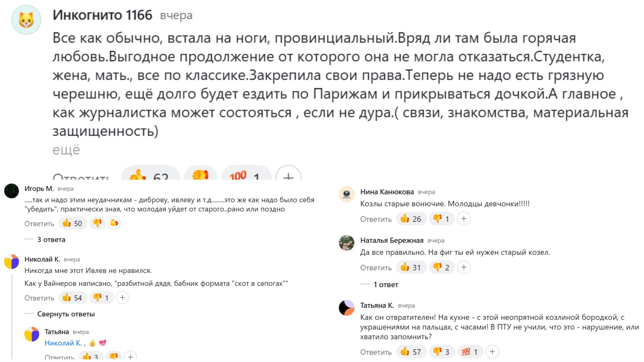Collapse replies with Свернуть ответы
The height and width of the screenshot is (362, 644).
(x=66, y=314)
